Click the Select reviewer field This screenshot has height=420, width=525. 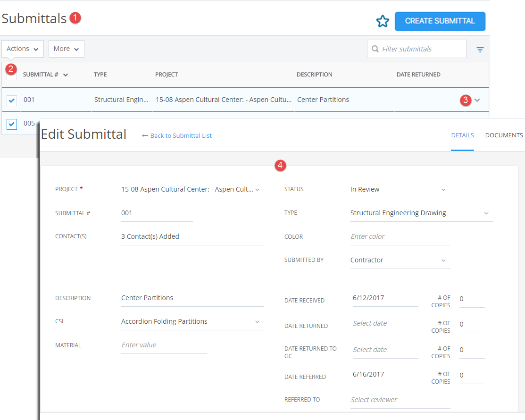[x=400, y=400]
